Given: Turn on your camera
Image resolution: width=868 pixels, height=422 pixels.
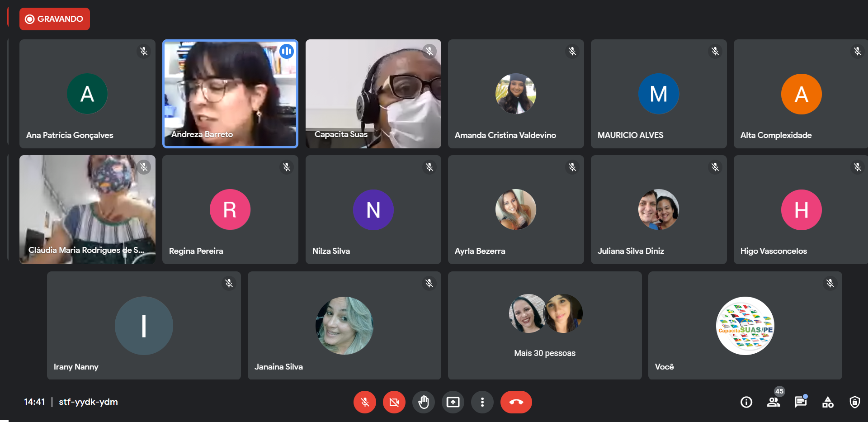Looking at the screenshot, I should [x=394, y=402].
